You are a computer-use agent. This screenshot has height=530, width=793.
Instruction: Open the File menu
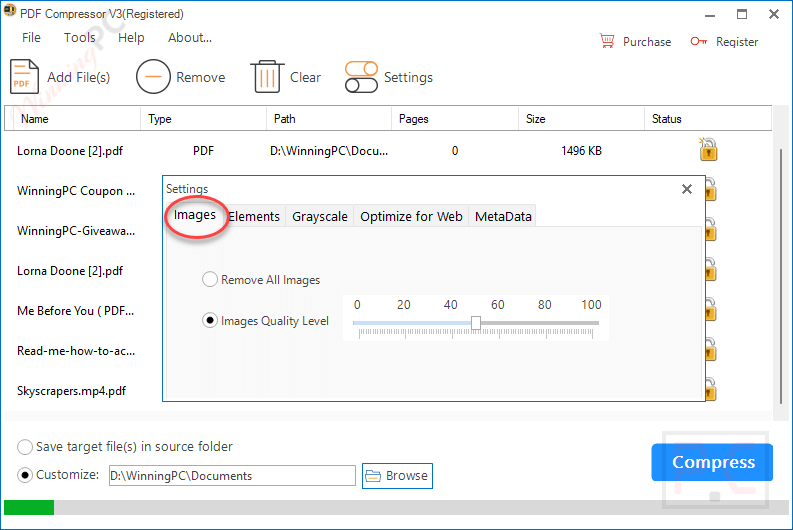(x=31, y=37)
